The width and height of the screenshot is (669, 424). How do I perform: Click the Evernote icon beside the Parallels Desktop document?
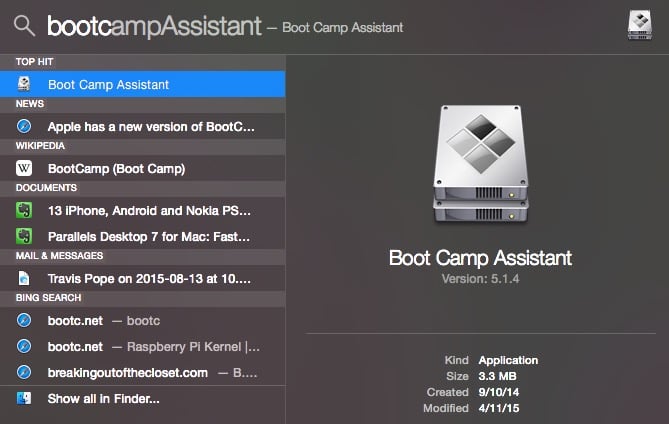(24, 236)
